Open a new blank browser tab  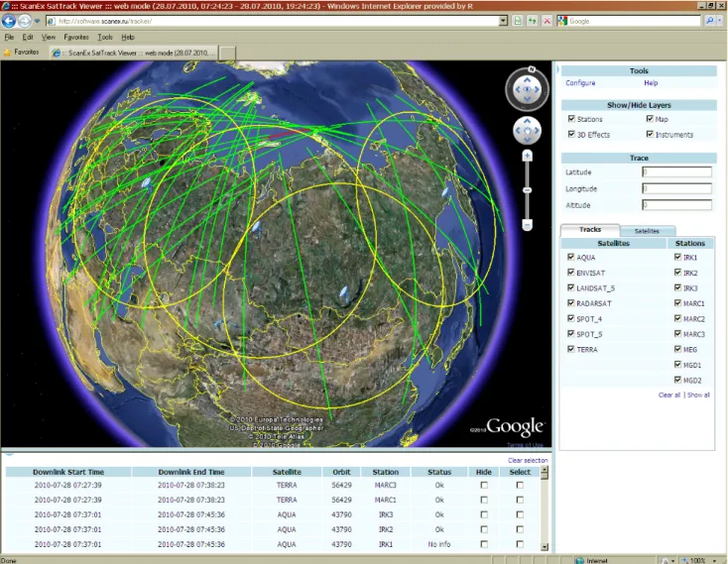(x=227, y=54)
